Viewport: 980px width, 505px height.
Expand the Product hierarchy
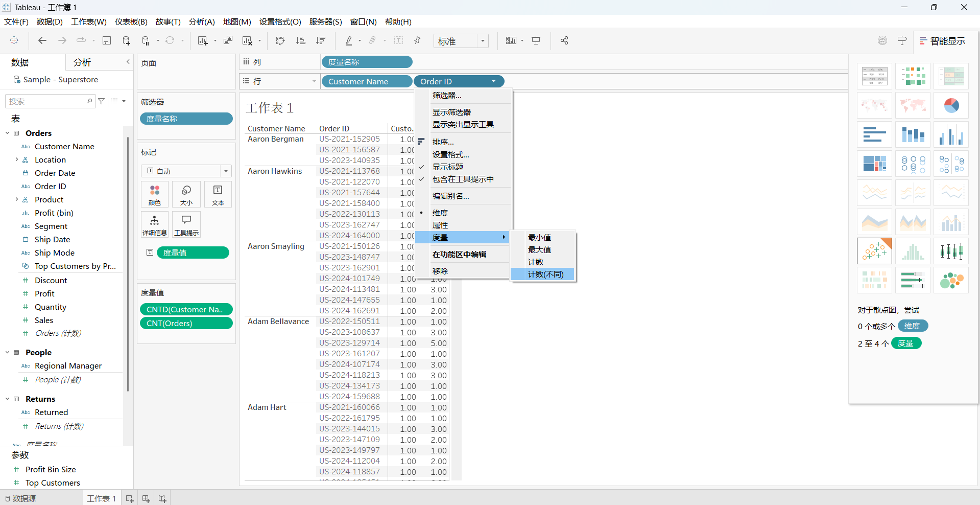pos(17,199)
